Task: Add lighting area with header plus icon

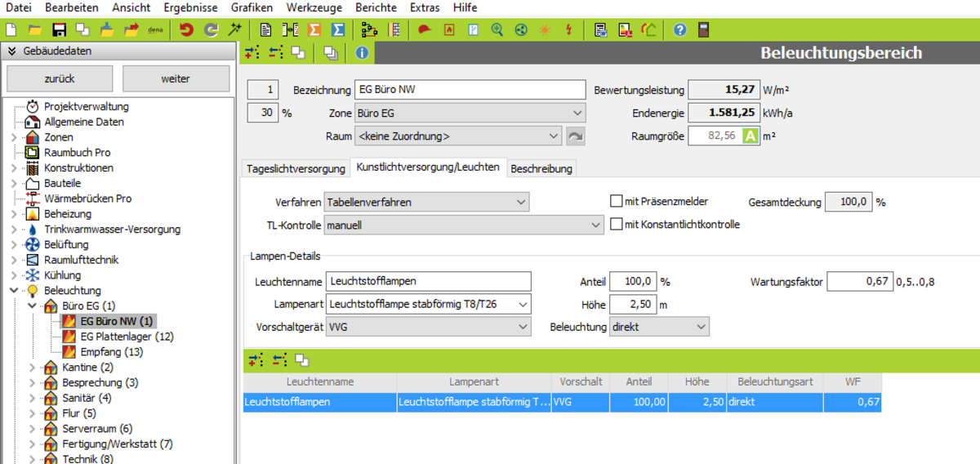Action: [x=252, y=53]
